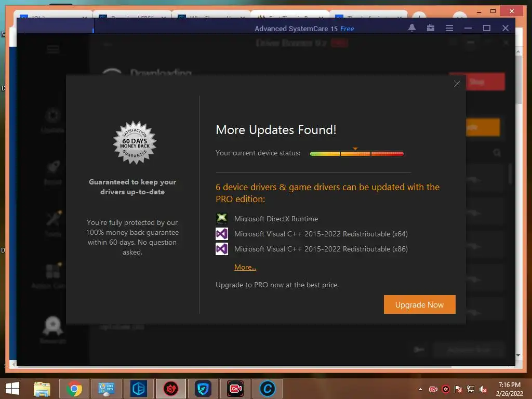The image size is (532, 399).
Task: Launch Google Chrome from the taskbar
Action: (x=74, y=389)
